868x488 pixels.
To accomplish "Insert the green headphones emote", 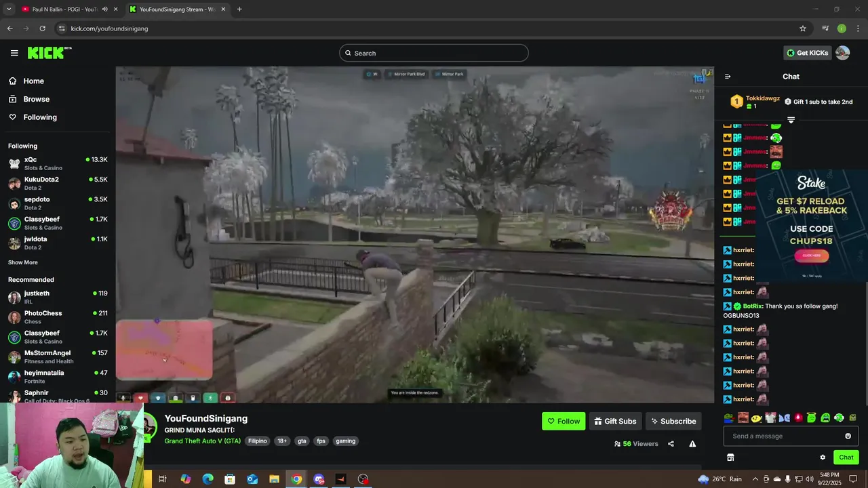I will tap(839, 418).
